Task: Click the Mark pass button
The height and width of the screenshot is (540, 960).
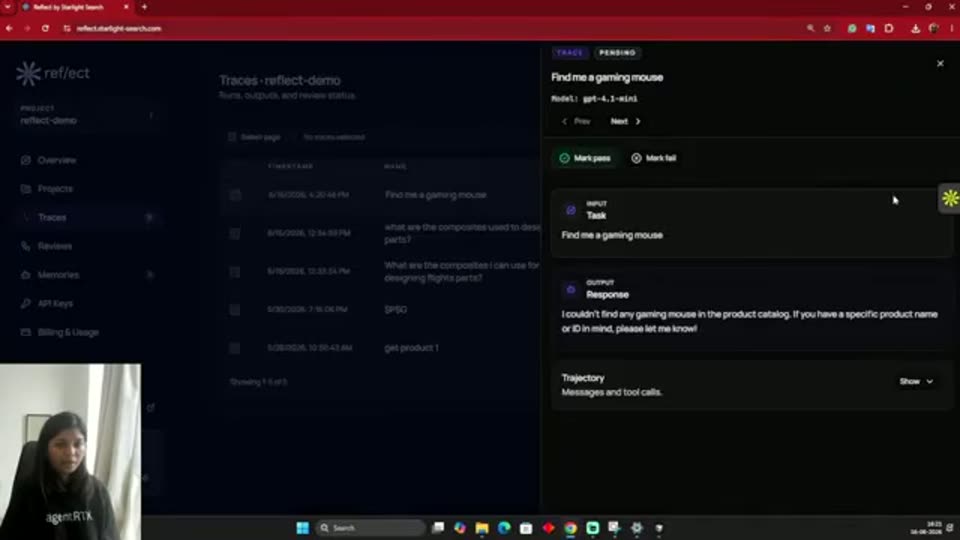Action: (x=585, y=158)
